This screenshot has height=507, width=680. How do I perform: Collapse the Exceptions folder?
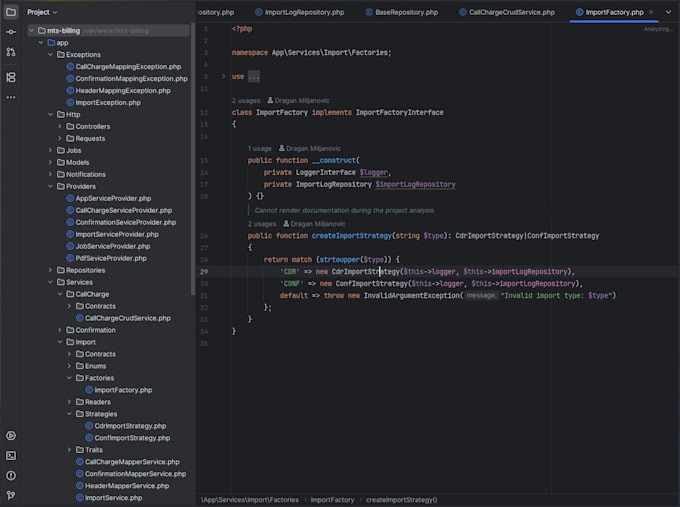50,55
